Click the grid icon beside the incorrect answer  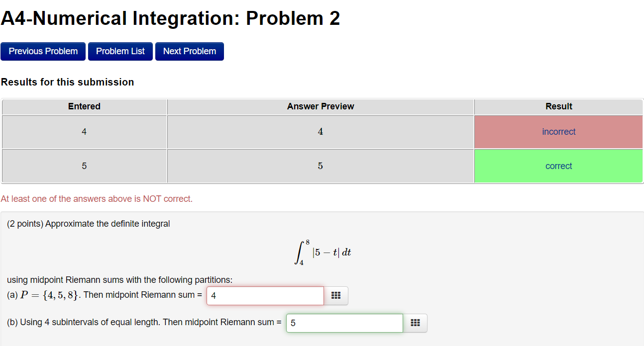(336, 295)
